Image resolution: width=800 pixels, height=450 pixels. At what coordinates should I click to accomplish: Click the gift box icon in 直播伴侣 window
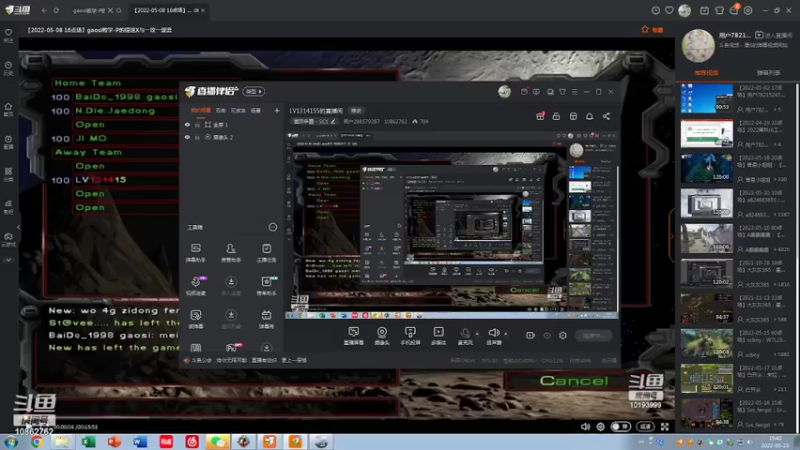pos(540,116)
